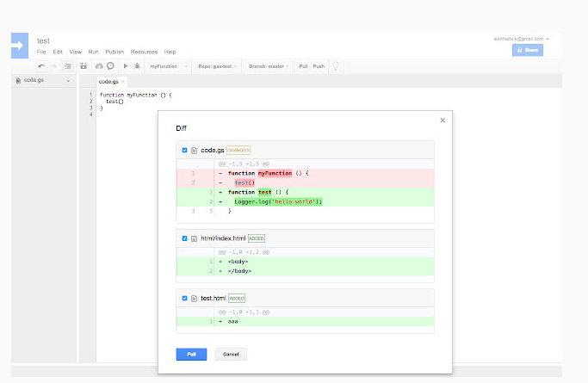This screenshot has height=383, width=588.
Task: Click the '@@ -1,0 +1,2 @@' hunk header
Action: [244, 252]
